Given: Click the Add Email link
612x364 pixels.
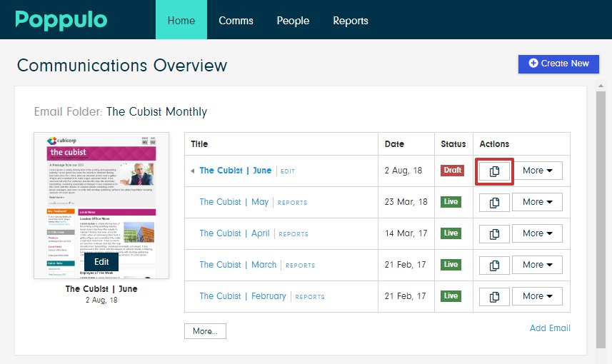Looking at the screenshot, I should [550, 328].
